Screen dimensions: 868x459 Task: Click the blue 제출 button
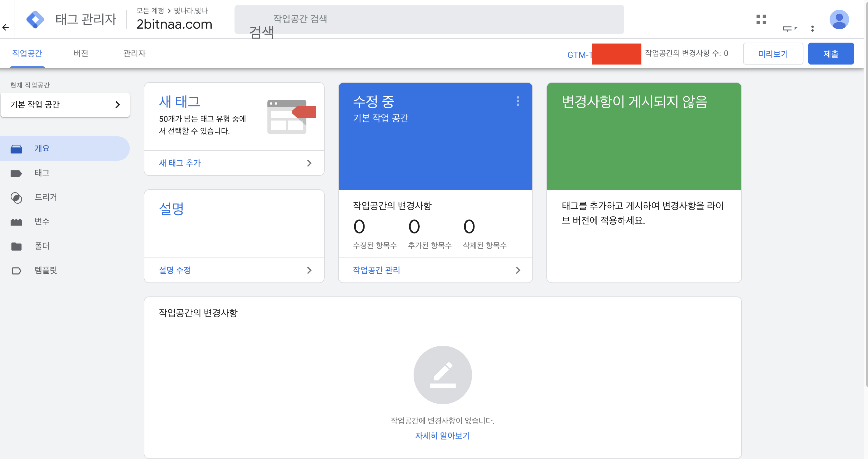click(x=831, y=54)
